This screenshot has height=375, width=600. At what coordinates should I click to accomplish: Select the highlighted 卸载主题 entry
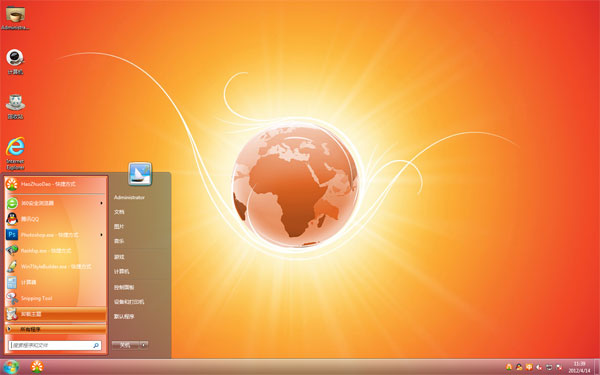pos(55,314)
